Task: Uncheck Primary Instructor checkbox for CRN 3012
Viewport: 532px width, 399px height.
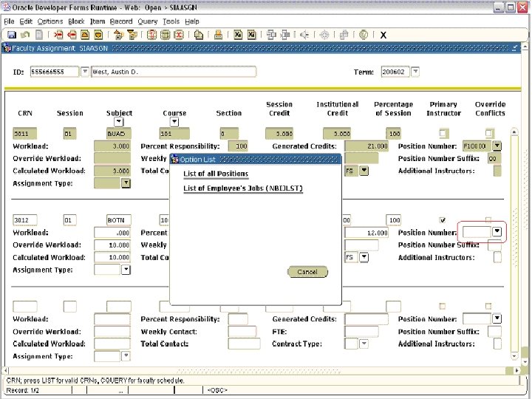Action: (443, 220)
